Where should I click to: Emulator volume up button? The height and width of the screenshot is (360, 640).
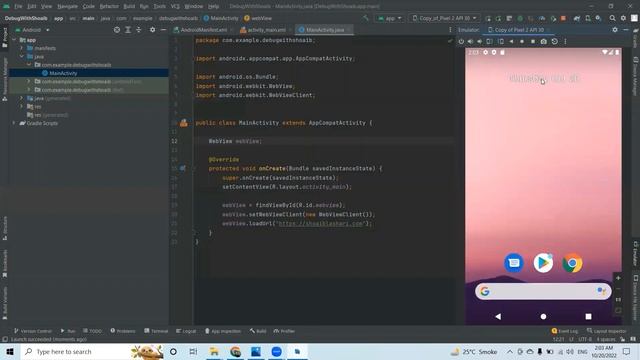[470, 41]
